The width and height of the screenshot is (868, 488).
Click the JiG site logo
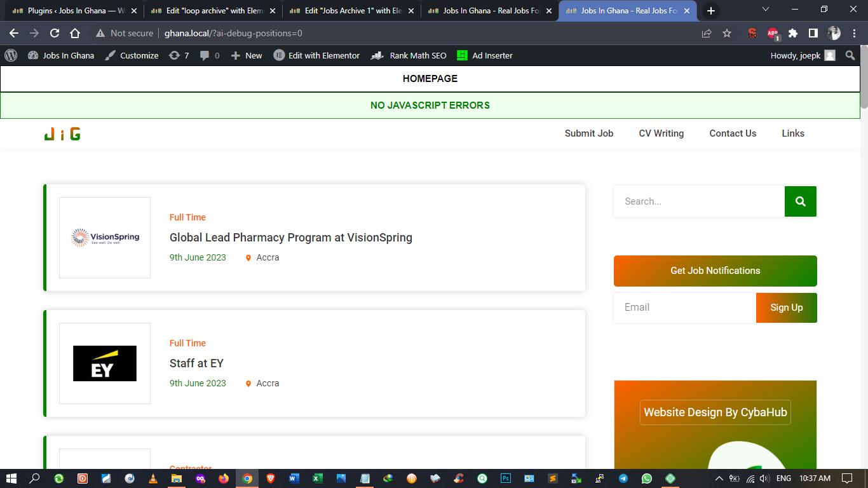[x=62, y=133]
